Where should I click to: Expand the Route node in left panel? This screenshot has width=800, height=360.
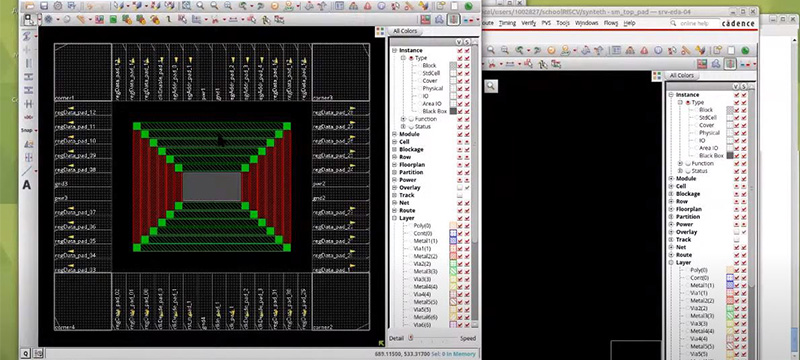(394, 211)
